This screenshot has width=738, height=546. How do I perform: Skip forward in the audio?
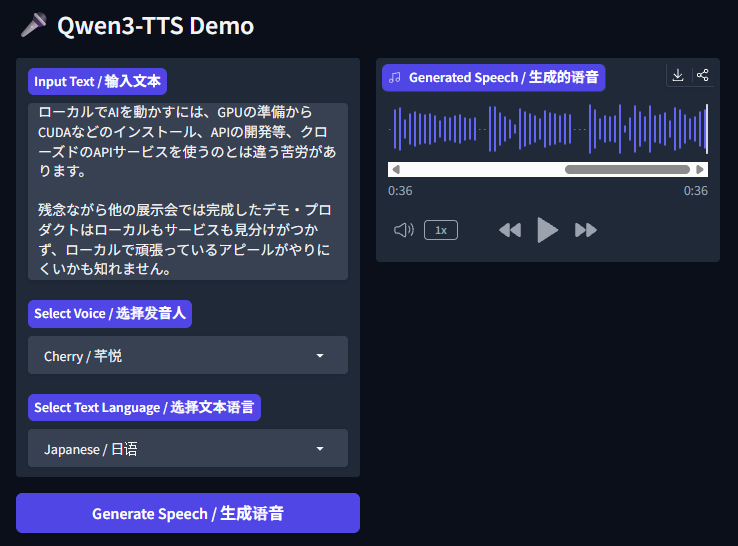(x=586, y=230)
